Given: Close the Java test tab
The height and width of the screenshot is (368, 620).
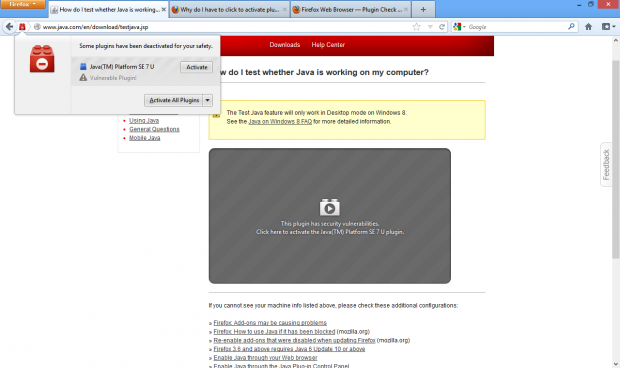Looking at the screenshot, I should click(x=163, y=9).
